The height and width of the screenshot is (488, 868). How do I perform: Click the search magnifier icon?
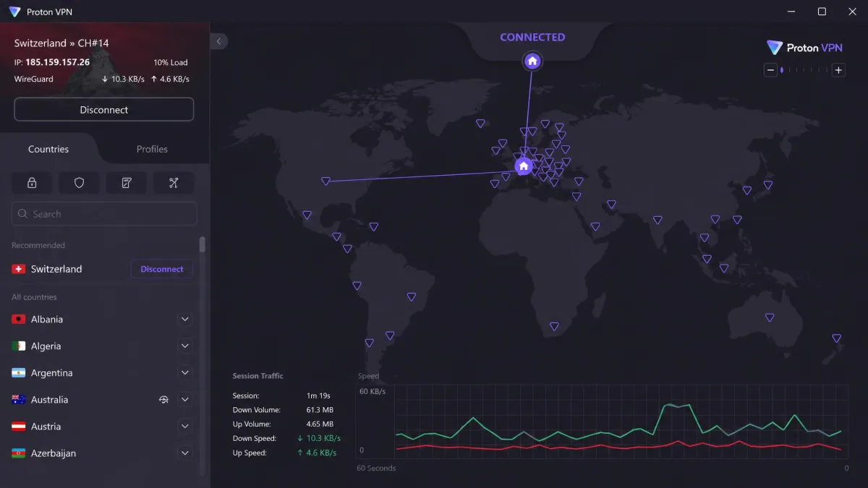pyautogui.click(x=23, y=214)
